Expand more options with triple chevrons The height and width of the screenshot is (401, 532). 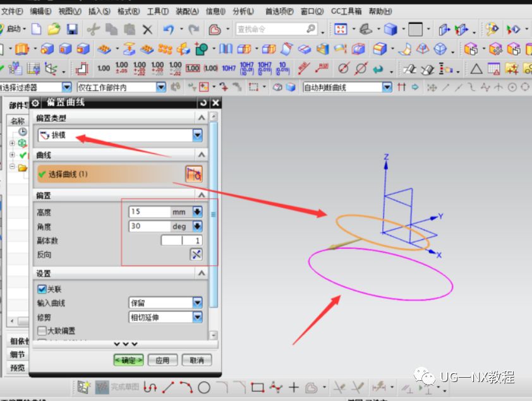[126, 344]
